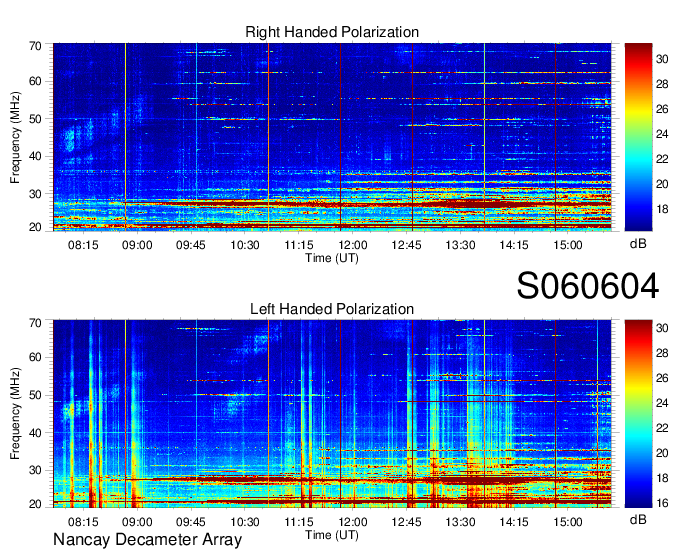This screenshot has width=680, height=552.
Task: Click the 20 MHz tick label of Left Handed plot
Action: coord(36,504)
